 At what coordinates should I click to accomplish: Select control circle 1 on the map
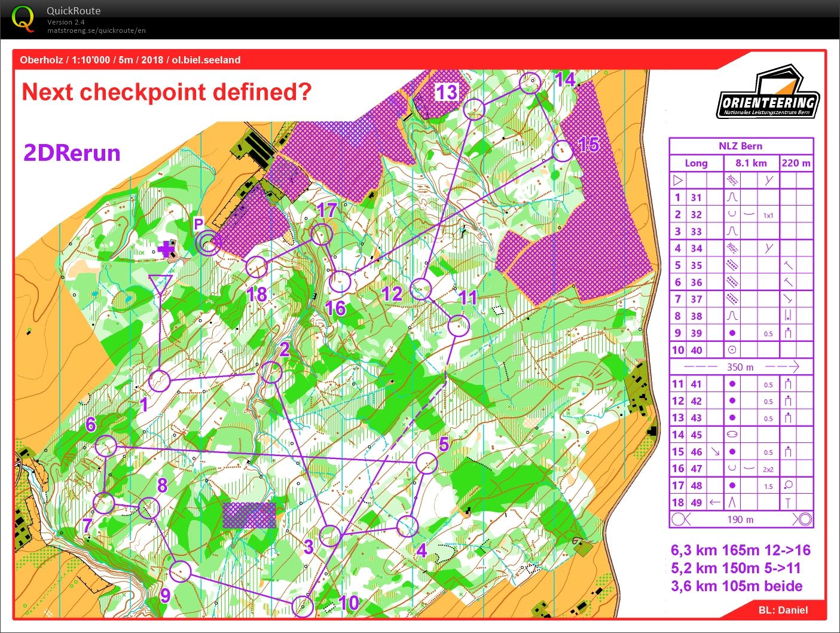160,380
